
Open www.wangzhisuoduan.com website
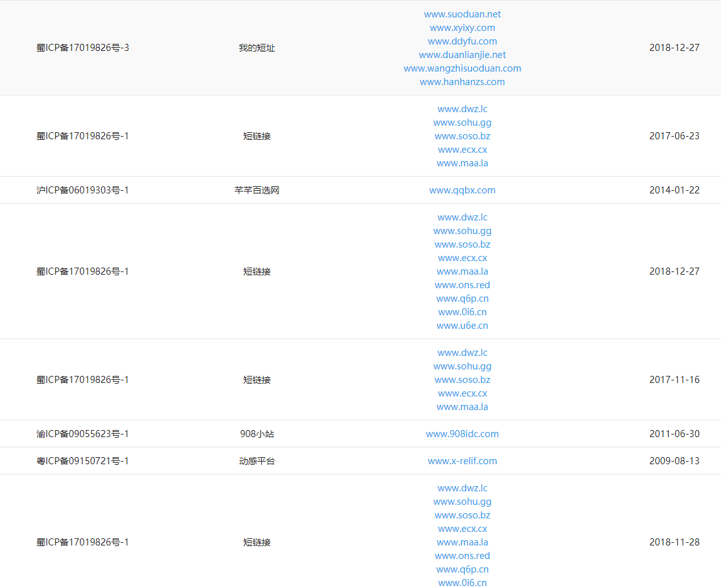click(x=462, y=68)
